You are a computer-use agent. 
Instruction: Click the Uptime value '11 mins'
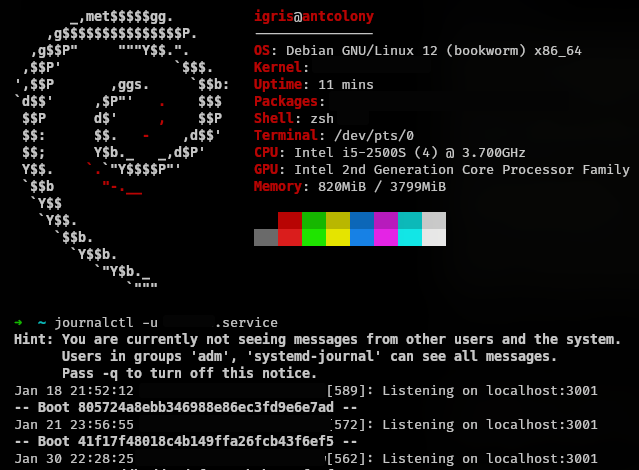(x=346, y=84)
